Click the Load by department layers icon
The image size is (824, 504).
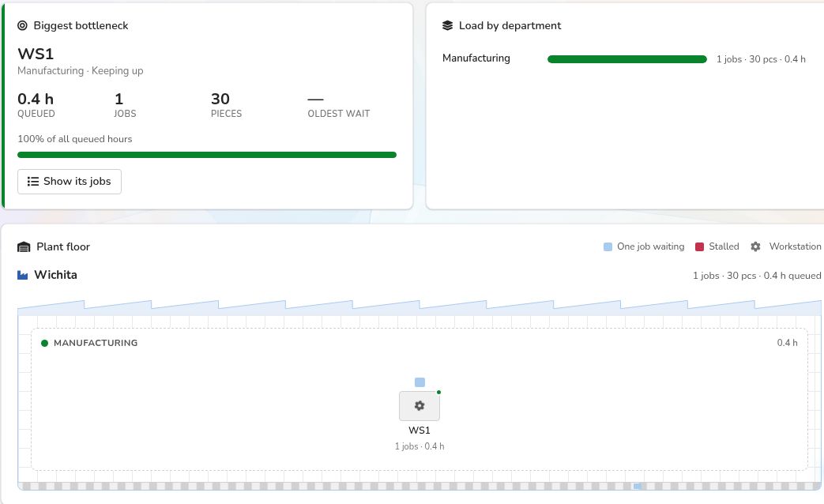pyautogui.click(x=447, y=25)
